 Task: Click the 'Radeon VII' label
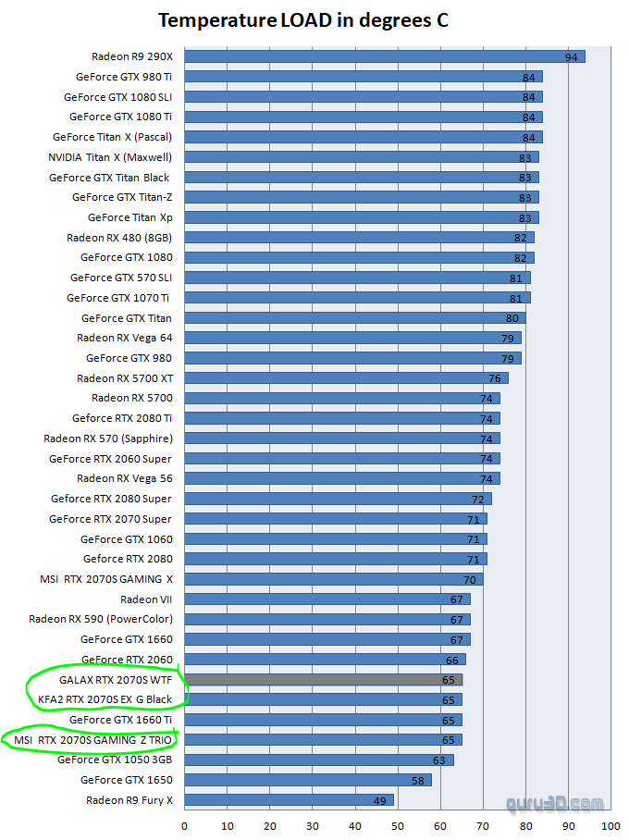[x=146, y=599]
